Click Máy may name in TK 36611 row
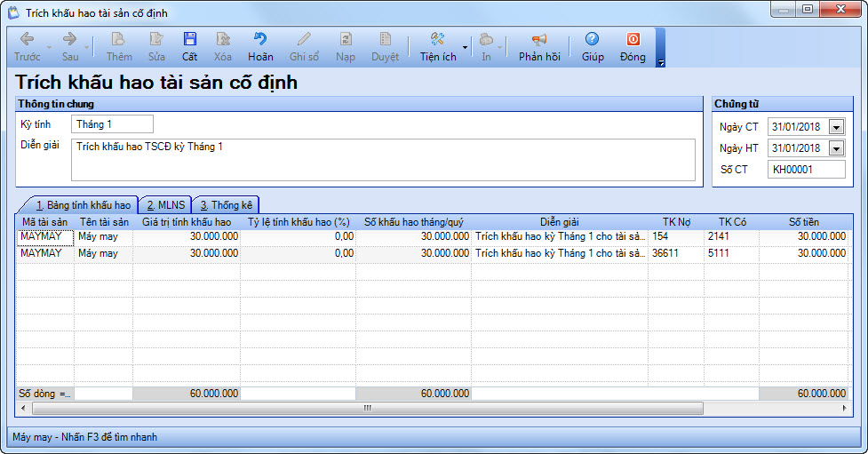This screenshot has height=454, width=868. pyautogui.click(x=104, y=253)
